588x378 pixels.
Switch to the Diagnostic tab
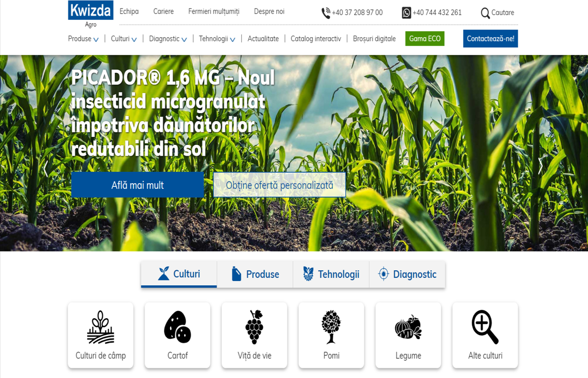[x=407, y=274]
